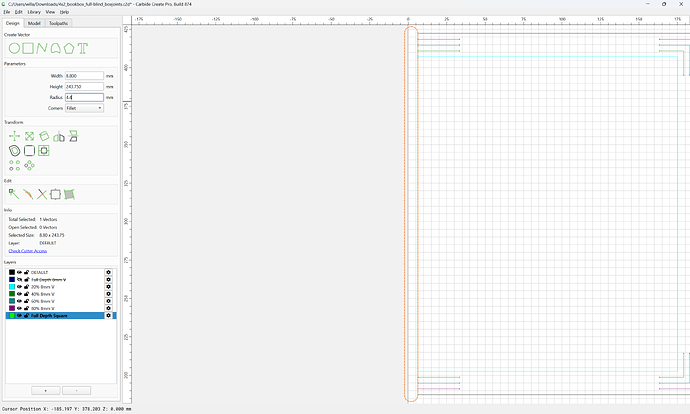
Task: Click the cyan swatch of 20% 8mm V layer
Action: click(x=12, y=287)
